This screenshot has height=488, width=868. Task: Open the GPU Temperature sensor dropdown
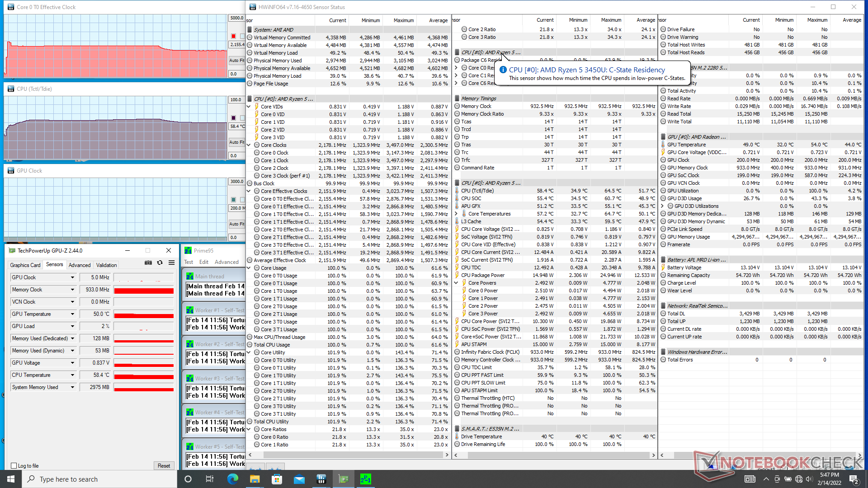[72, 314]
